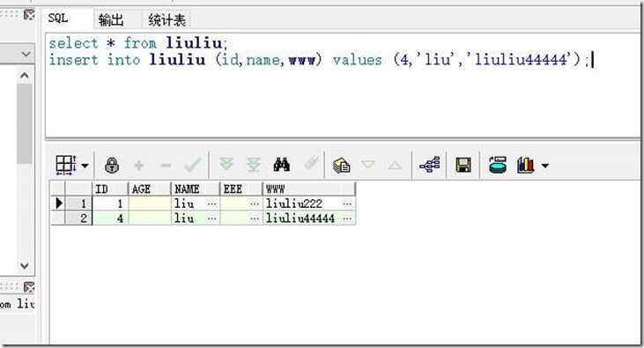Viewport: 644px width, 348px height.
Task: Click the empty AGE cell in row 2
Action: pos(150,218)
